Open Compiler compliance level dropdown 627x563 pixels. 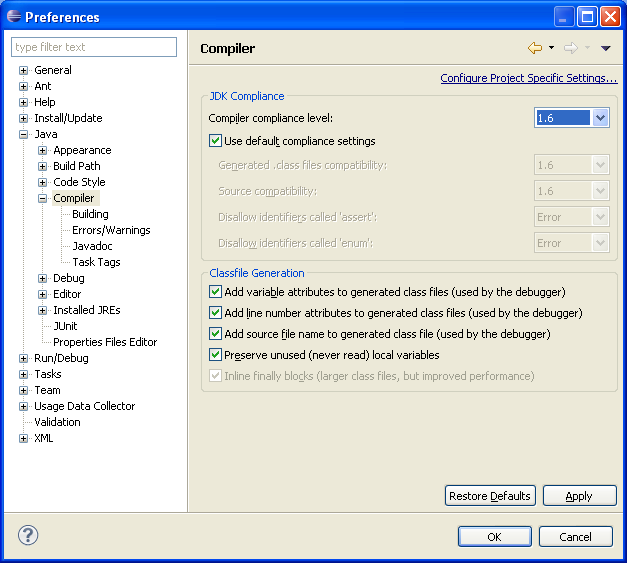(x=600, y=118)
